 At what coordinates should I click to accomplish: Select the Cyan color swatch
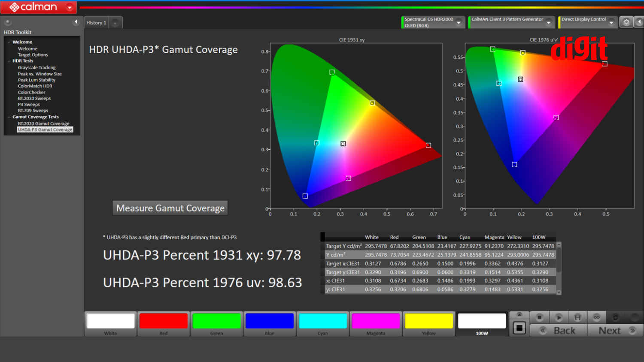click(323, 324)
